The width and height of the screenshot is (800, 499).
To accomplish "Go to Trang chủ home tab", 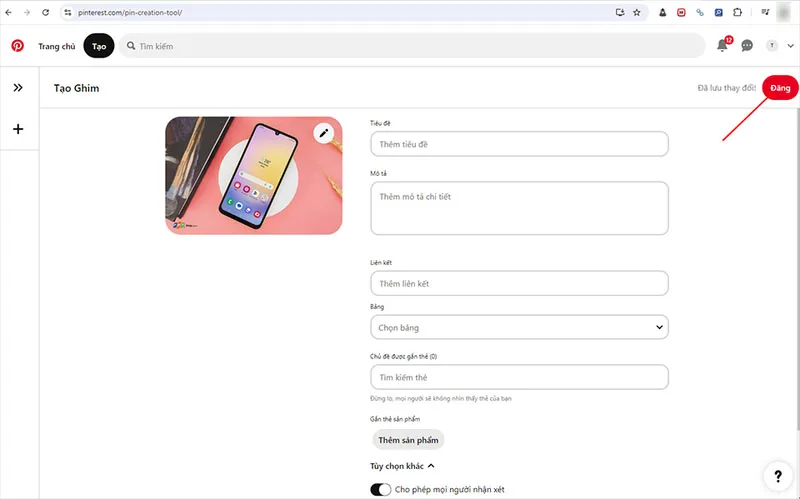I will coord(57,46).
